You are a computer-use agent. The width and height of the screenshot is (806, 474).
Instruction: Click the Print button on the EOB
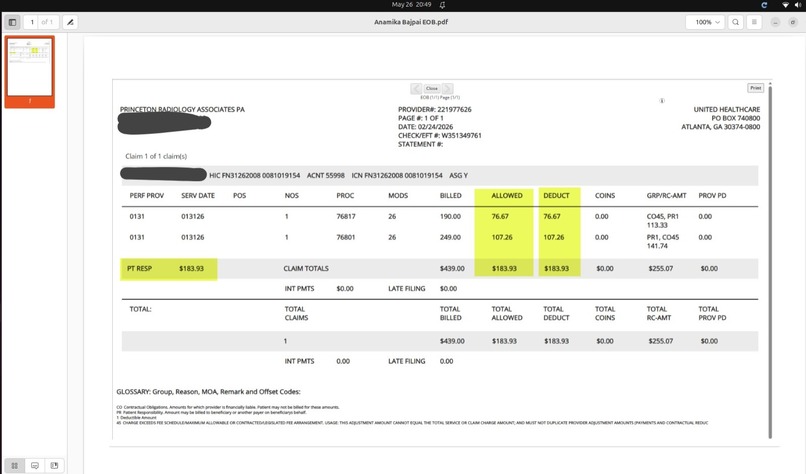755,88
